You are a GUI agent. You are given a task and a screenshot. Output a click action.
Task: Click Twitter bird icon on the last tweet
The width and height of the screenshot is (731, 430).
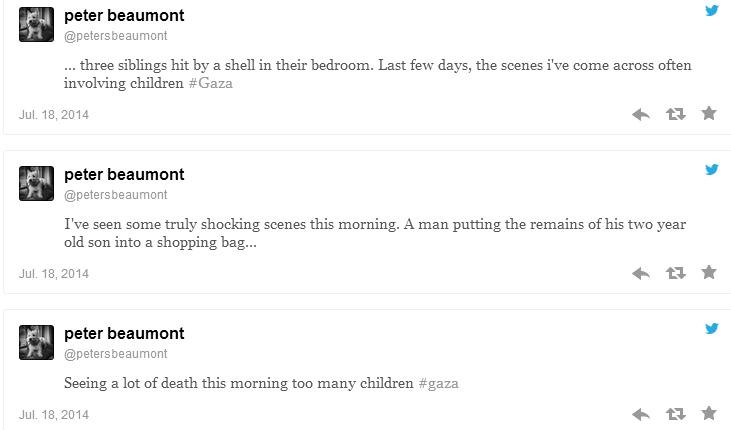tap(712, 328)
